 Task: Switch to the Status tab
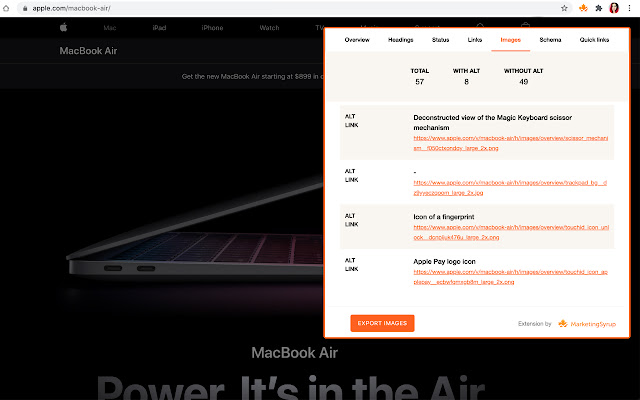pos(440,40)
